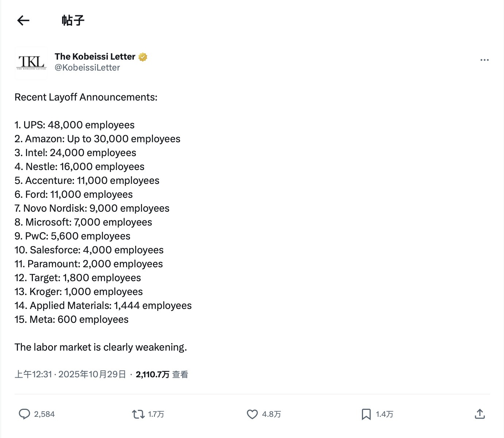Click the 4.8万 likes count
The width and height of the screenshot is (504, 438).
pyautogui.click(x=271, y=414)
